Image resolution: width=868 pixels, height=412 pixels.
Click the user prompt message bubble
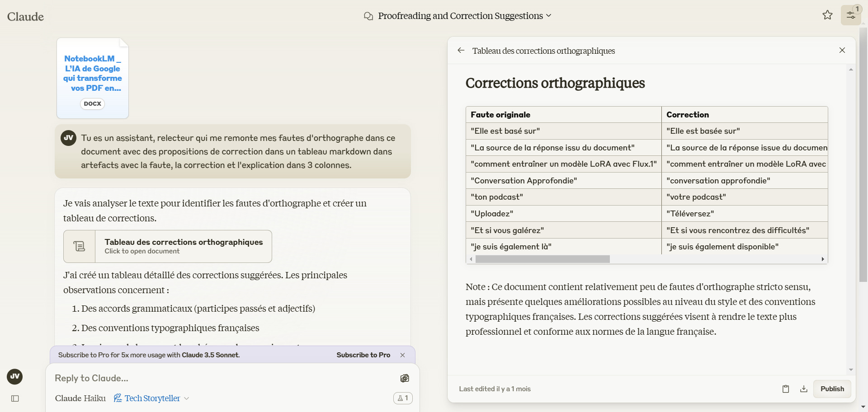(x=233, y=151)
